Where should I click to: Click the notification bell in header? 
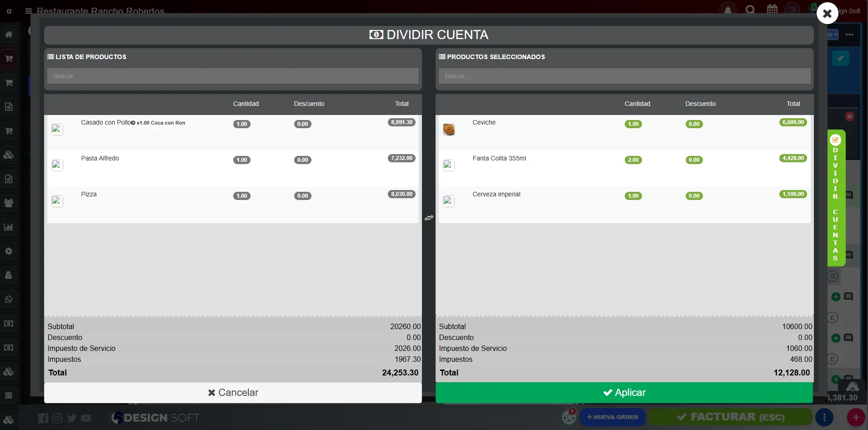pos(728,10)
